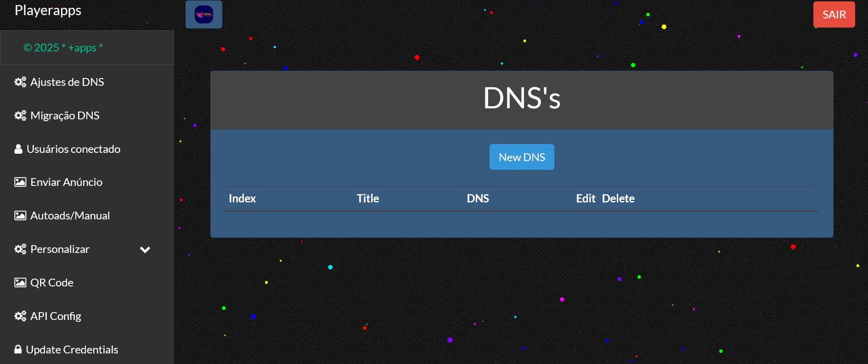Viewport: 868px width, 364px height.
Task: Click the app logo thumbnail in header
Action: click(x=204, y=15)
